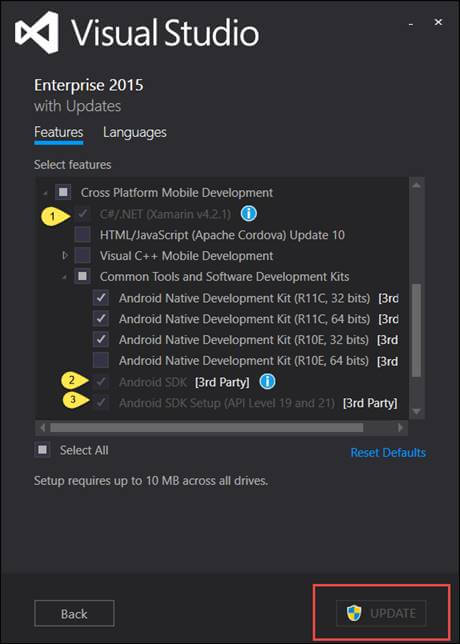Click the Reset Defaults link

pos(388,452)
